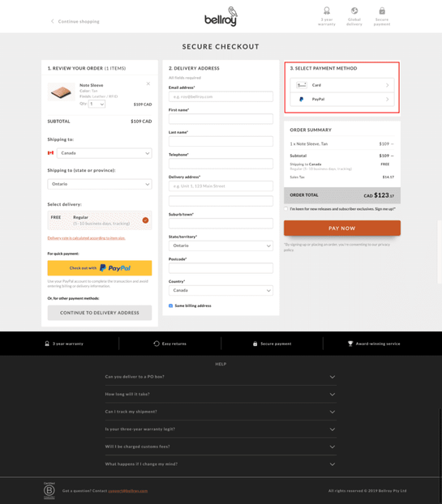This screenshot has height=504, width=442.
Task: Click the Sales Tax $14.17 value
Action: pos(388,177)
